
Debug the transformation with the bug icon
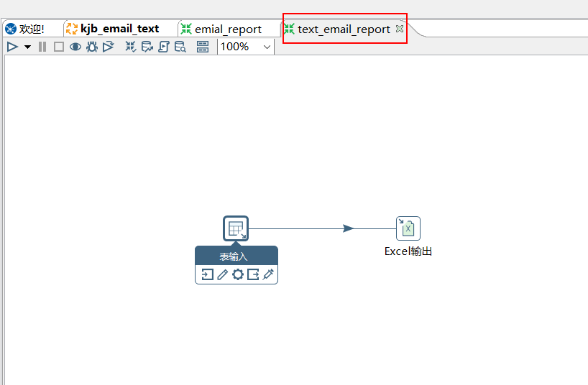tap(92, 47)
